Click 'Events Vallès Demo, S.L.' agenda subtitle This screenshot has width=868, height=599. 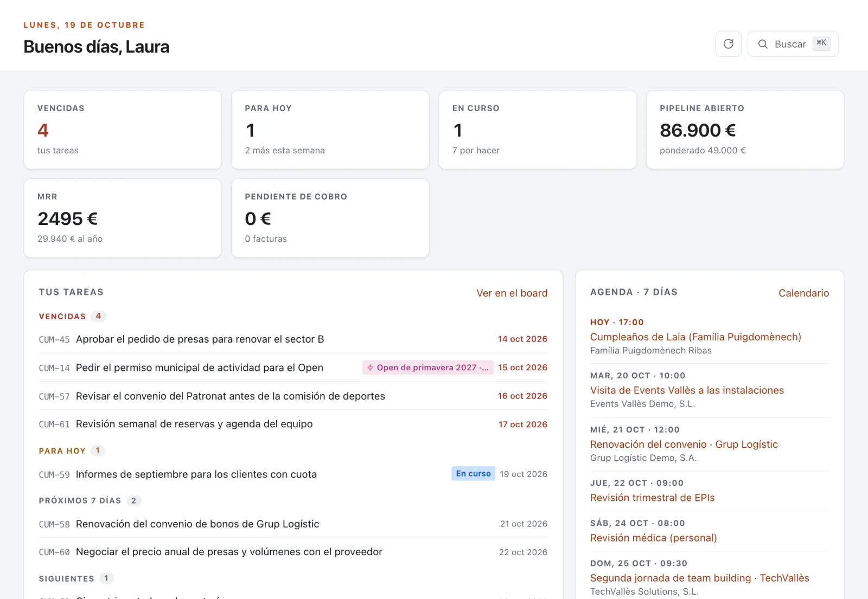click(x=642, y=404)
